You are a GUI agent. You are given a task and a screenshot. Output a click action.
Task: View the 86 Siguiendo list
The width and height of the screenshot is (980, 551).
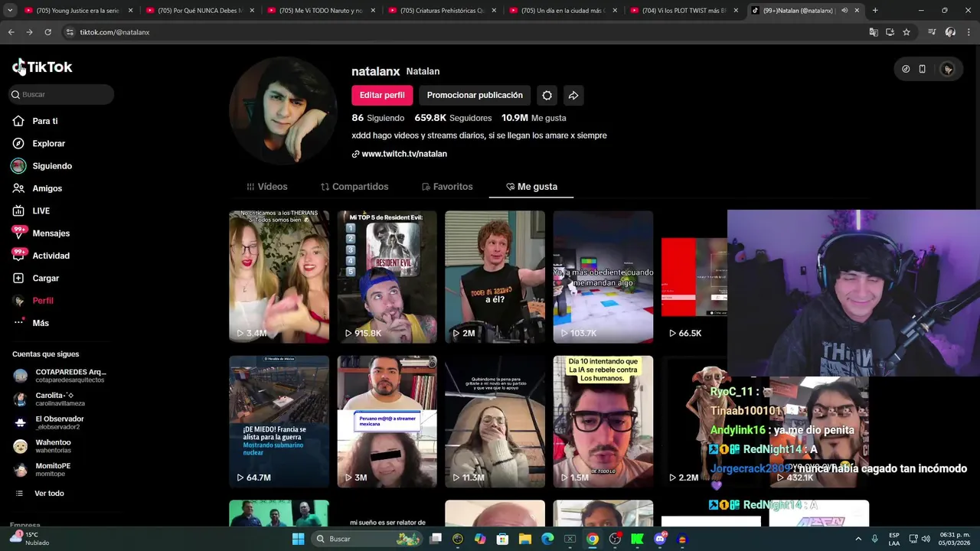click(x=377, y=118)
